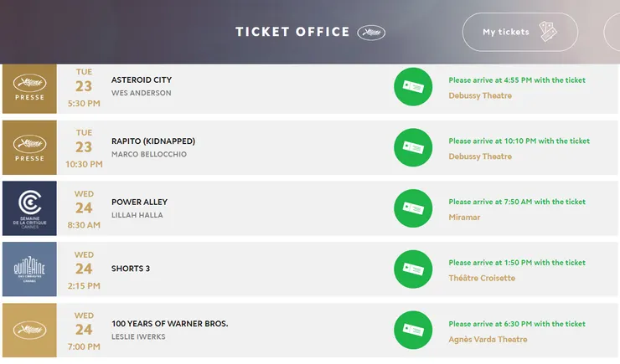Image resolution: width=620 pixels, height=364 pixels.
Task: Click the Miramar venue link
Action: coord(464,217)
